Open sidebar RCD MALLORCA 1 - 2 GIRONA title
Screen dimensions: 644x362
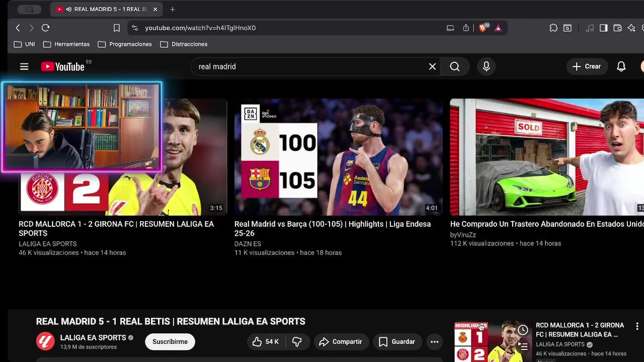[580, 330]
